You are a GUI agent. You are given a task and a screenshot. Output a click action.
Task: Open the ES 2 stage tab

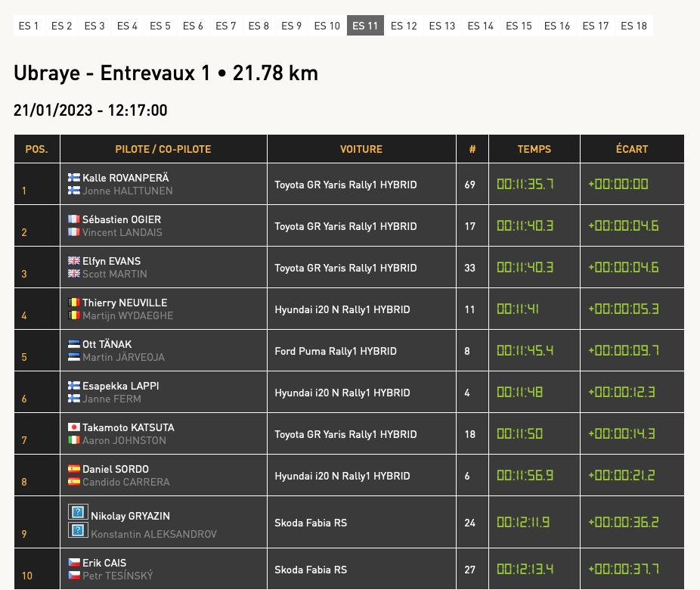[61, 26]
